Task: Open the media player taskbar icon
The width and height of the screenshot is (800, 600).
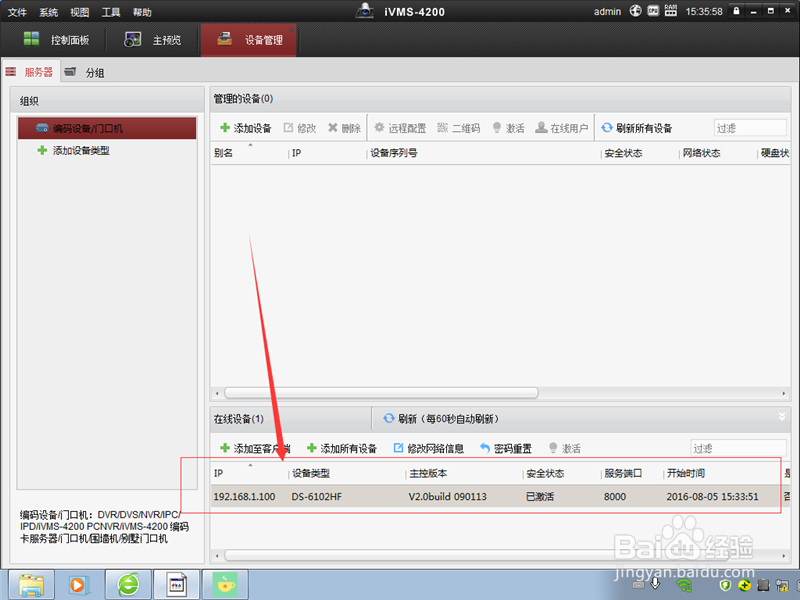Action: point(79,585)
